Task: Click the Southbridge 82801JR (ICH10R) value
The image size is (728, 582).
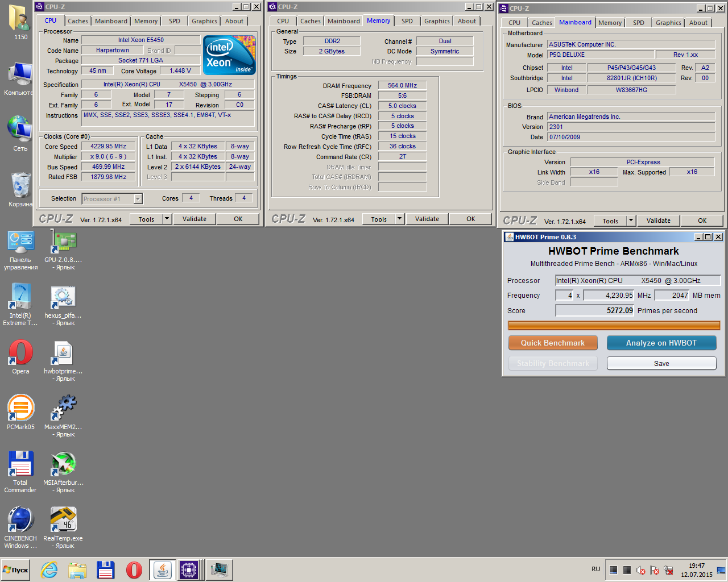Action: pyautogui.click(x=631, y=78)
